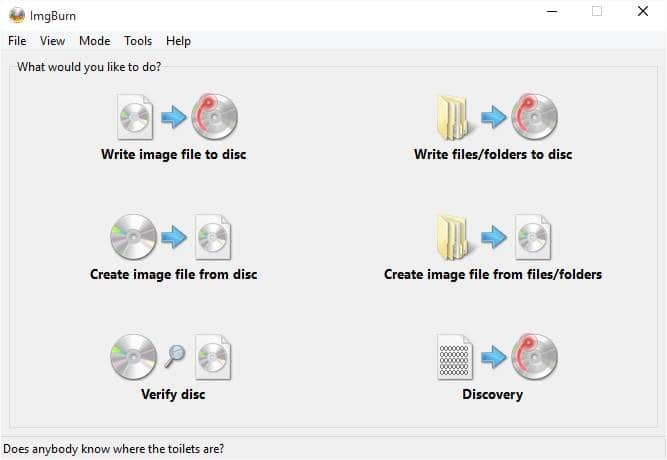Viewport: 667px width, 460px height.
Task: Click the burning disc icon above Discovery
Action: 534,357
